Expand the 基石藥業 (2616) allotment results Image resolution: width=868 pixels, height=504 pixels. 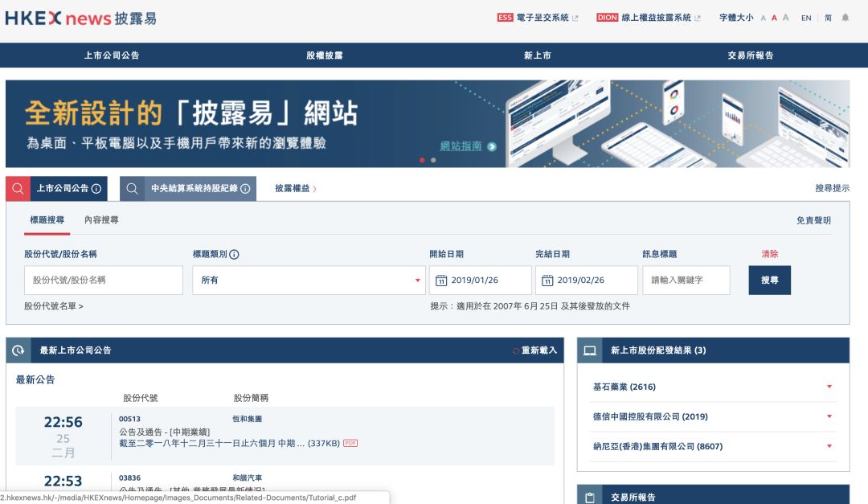(830, 387)
